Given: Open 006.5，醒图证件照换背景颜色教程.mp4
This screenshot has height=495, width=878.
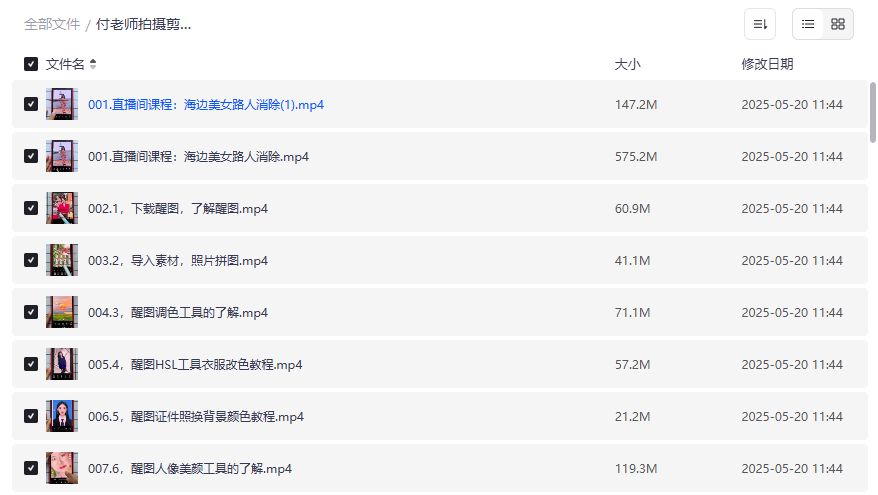Looking at the screenshot, I should pos(196,417).
